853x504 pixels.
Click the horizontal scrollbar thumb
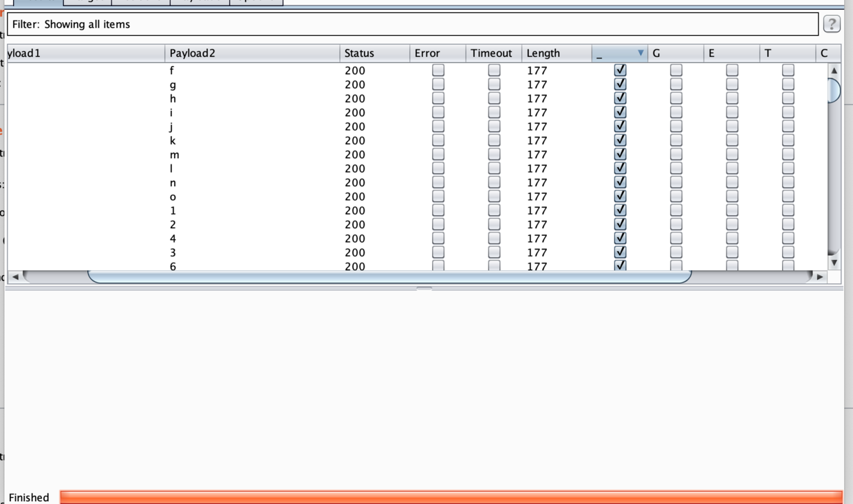coord(389,277)
